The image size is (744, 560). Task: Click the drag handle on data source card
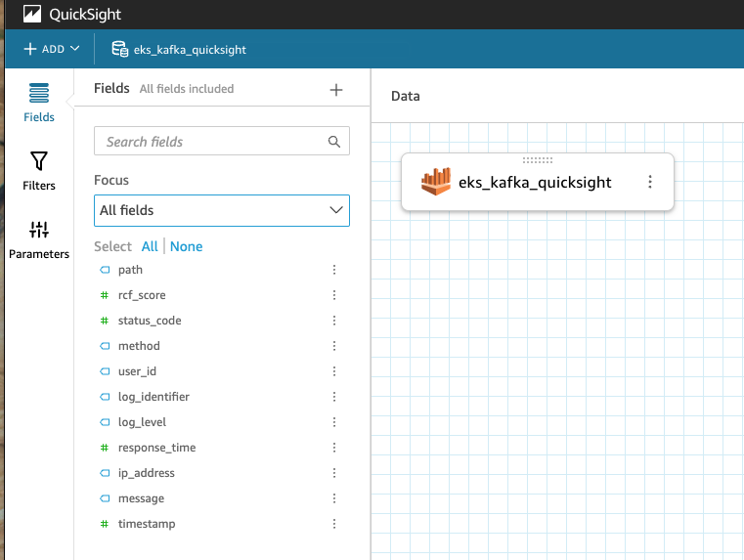coord(538,160)
